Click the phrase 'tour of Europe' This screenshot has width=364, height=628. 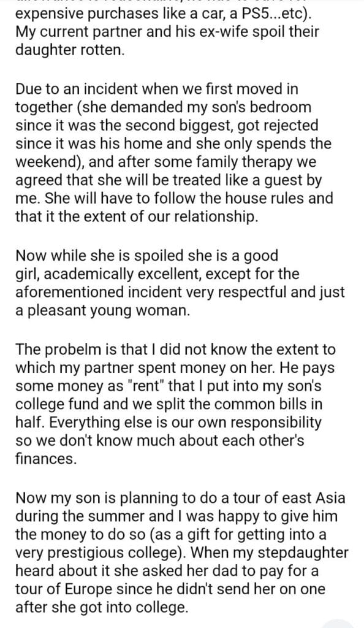tap(63, 589)
